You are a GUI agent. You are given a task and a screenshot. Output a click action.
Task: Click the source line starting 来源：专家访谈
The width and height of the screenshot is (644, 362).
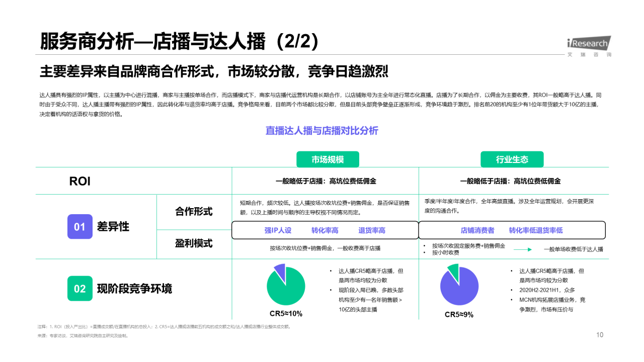(x=83, y=336)
